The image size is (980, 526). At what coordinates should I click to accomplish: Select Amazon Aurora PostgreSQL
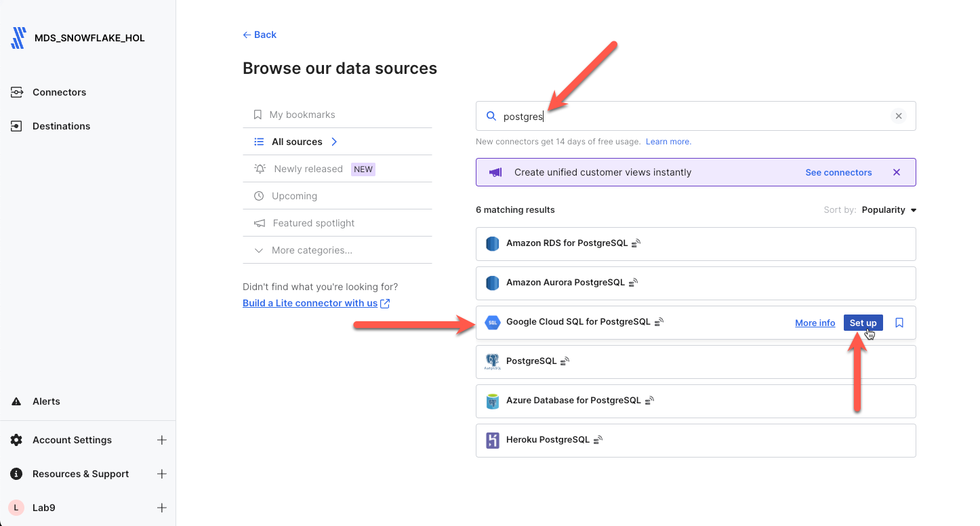pyautogui.click(x=695, y=283)
